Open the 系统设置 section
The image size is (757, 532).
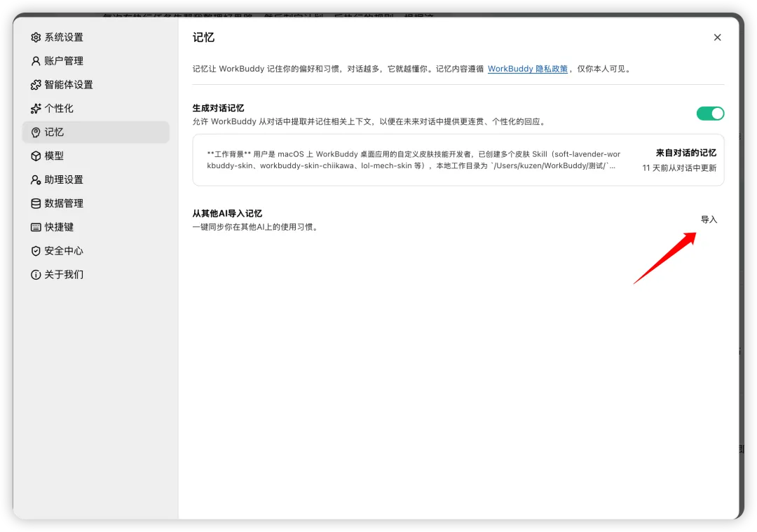point(95,37)
